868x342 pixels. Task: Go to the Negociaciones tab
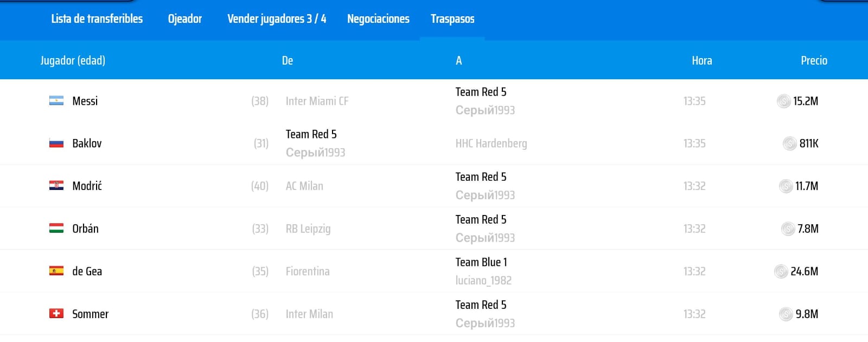[378, 19]
